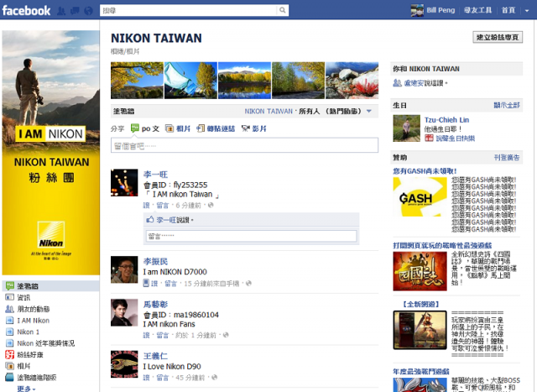Expand the more dropdown in sidebar

pos(26,389)
